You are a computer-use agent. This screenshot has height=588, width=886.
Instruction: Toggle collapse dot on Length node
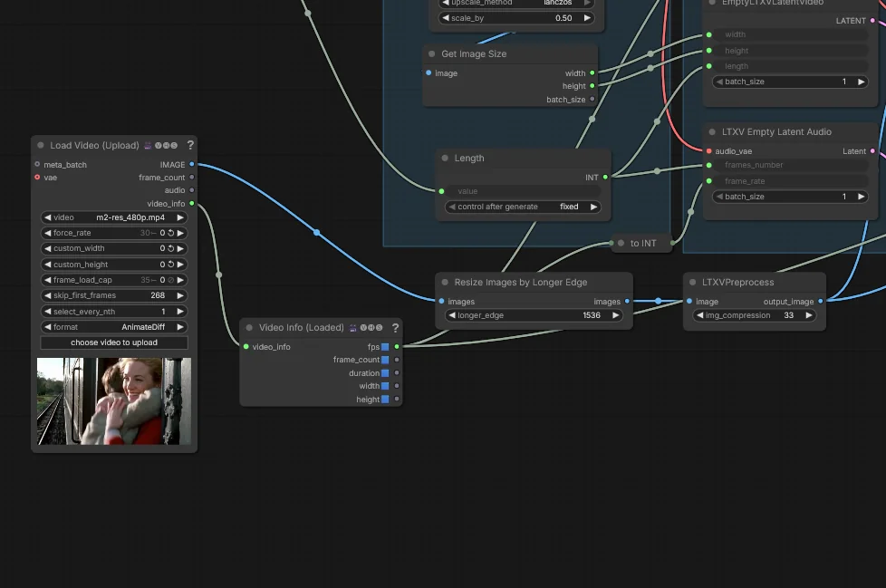[x=445, y=159]
